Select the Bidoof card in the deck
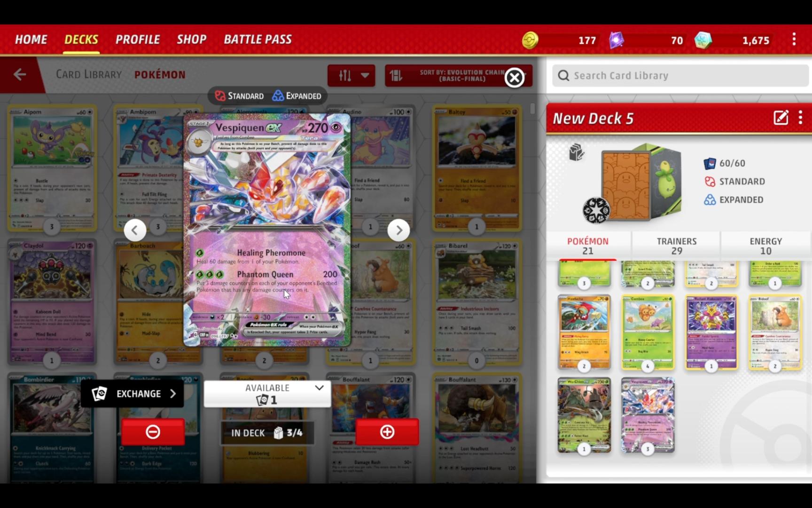 [775, 332]
